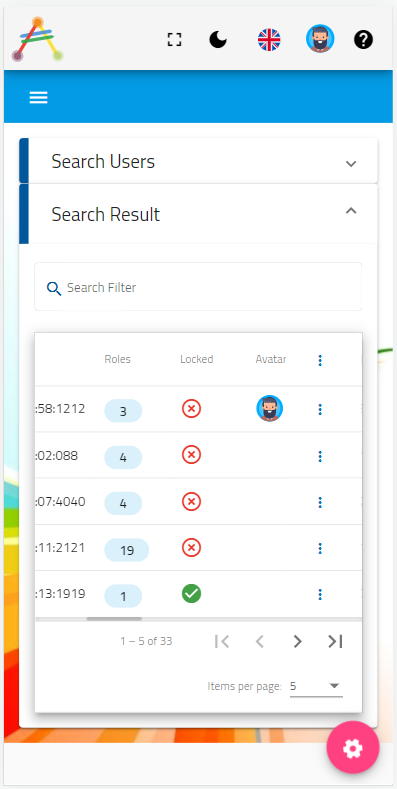Viewport: 397px width, 789px height.
Task: Click the green locked checkmark in the last row
Action: click(191, 594)
